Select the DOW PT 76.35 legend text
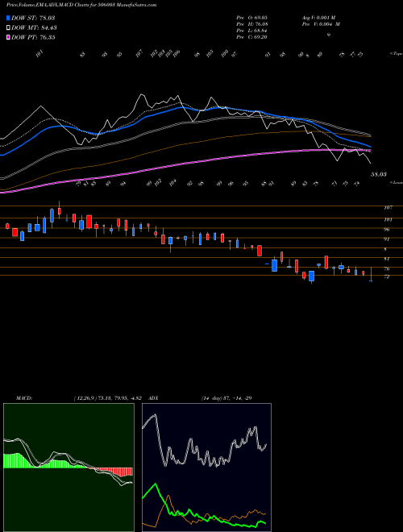The height and width of the screenshot is (532, 403). [33, 37]
